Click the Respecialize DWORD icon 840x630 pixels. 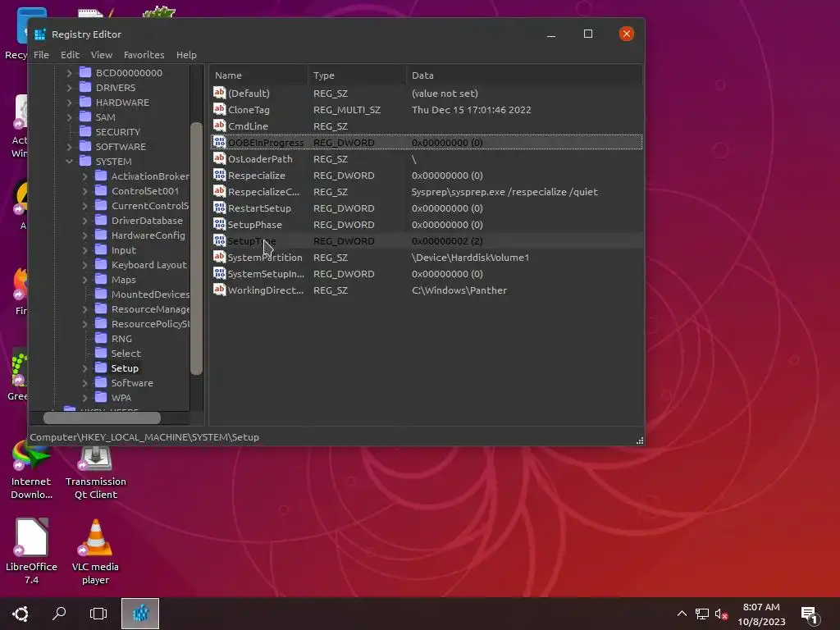(x=219, y=176)
